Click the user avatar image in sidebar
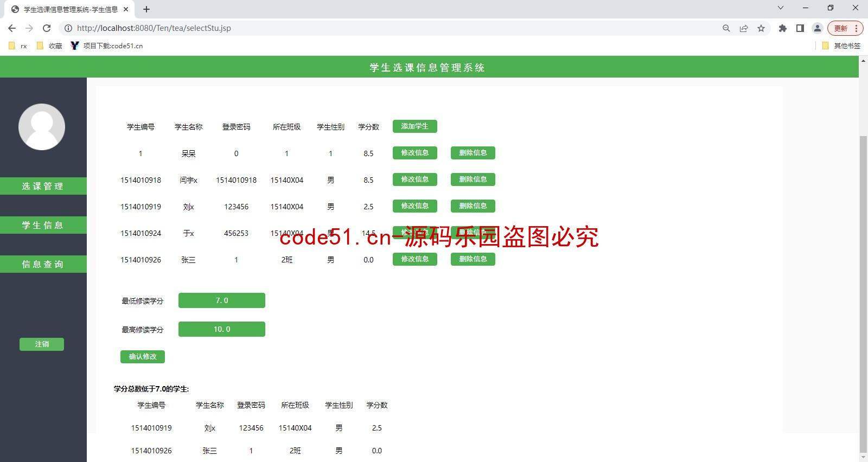The height and width of the screenshot is (462, 868). 42,127
